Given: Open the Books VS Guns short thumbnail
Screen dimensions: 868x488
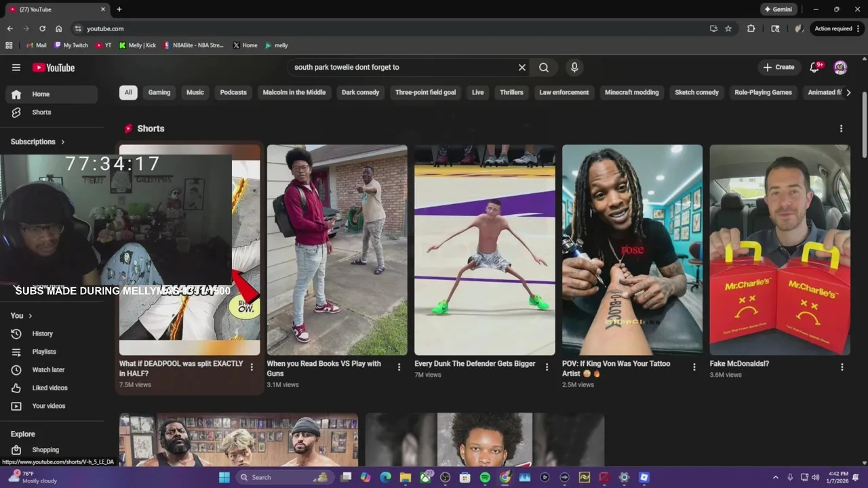Looking at the screenshot, I should pyautogui.click(x=337, y=250).
